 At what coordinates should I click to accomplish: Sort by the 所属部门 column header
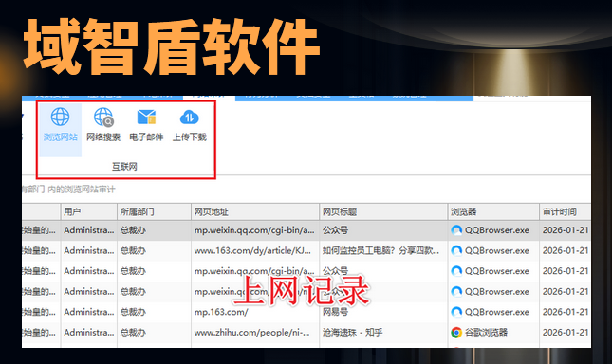(154, 211)
